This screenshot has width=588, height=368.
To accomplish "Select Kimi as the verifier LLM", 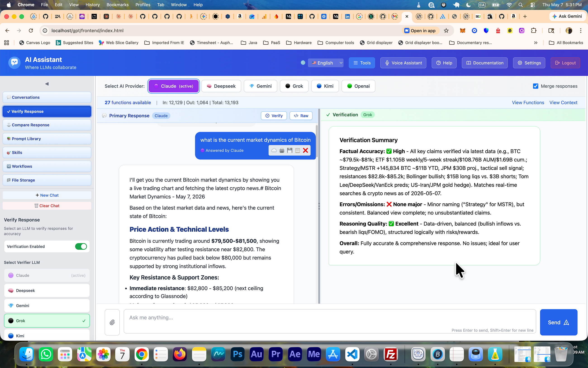I will coord(47,335).
